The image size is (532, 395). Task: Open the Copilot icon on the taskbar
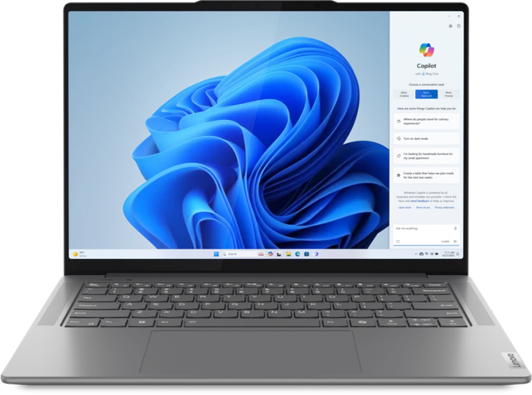pyautogui.click(x=271, y=254)
